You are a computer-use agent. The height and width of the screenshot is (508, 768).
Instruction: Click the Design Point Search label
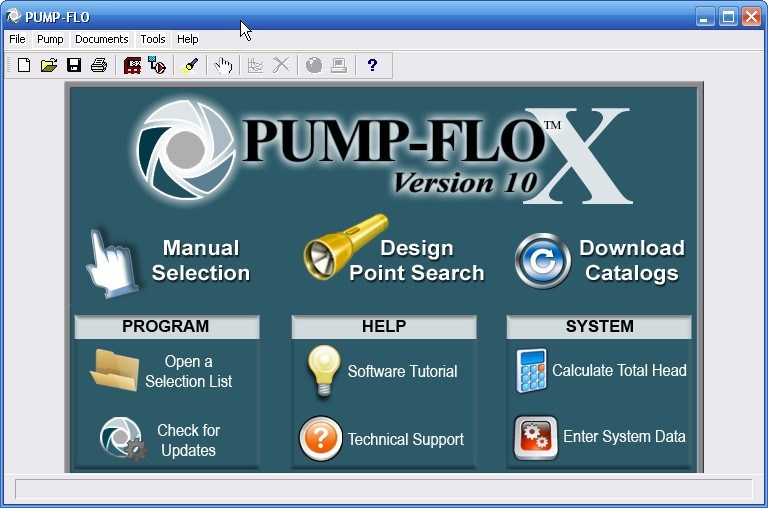(417, 261)
